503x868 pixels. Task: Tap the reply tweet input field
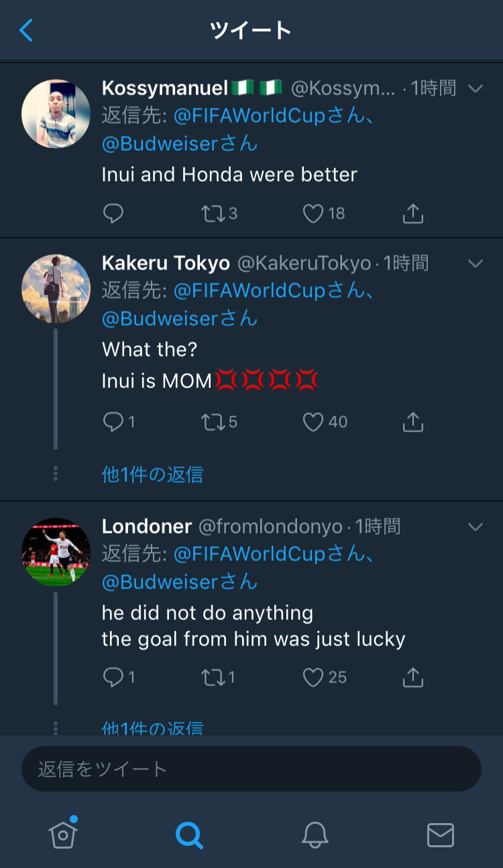pos(251,769)
